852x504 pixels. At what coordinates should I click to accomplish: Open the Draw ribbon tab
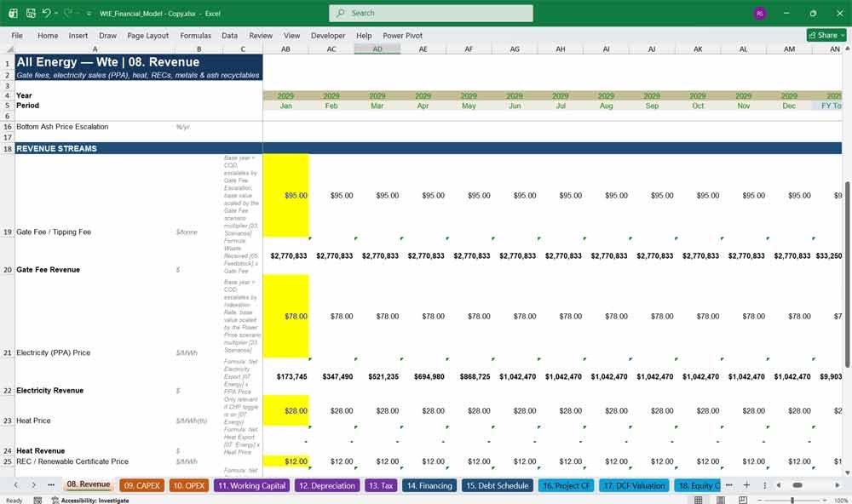tap(107, 35)
